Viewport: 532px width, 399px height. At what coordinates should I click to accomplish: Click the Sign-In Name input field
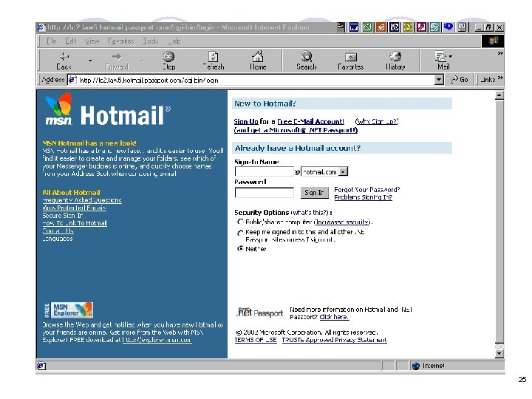[x=264, y=171]
